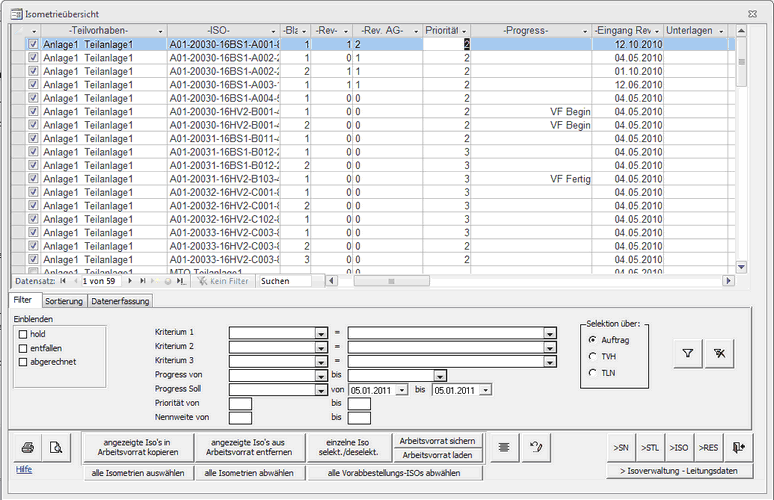
Task: Open the Priorität column header dropdown
Action: [465, 31]
